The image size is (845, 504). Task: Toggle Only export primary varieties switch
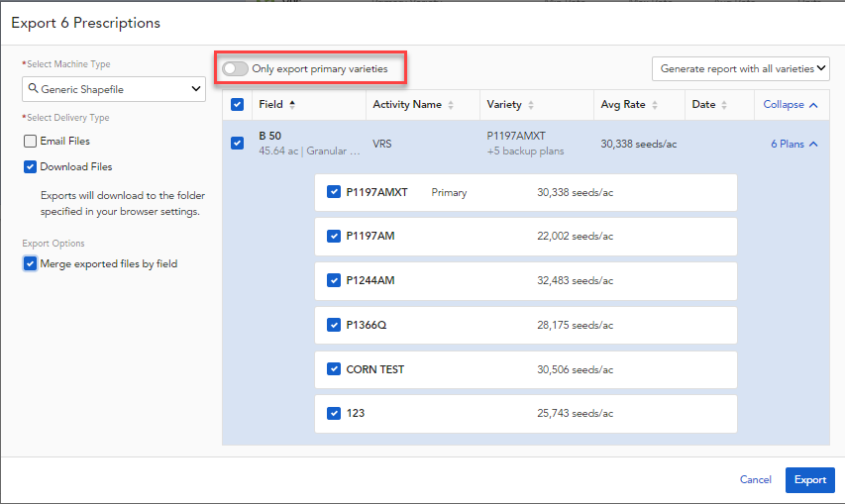tap(236, 69)
